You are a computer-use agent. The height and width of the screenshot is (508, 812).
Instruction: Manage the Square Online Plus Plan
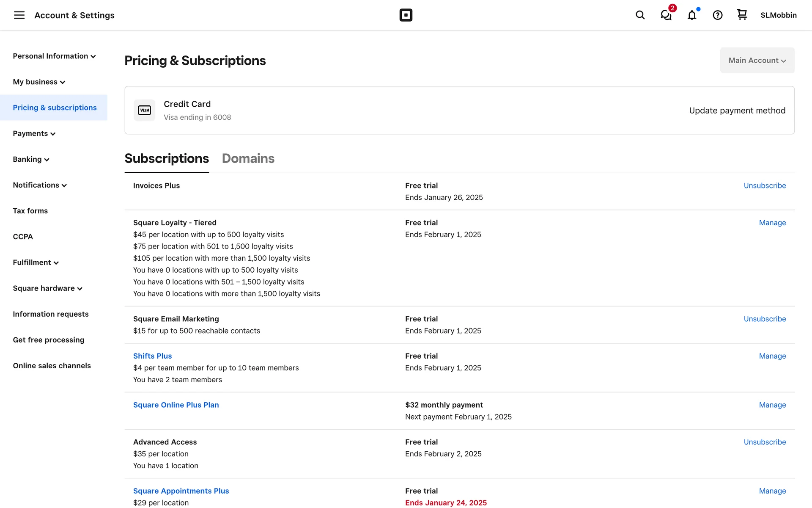point(772,405)
